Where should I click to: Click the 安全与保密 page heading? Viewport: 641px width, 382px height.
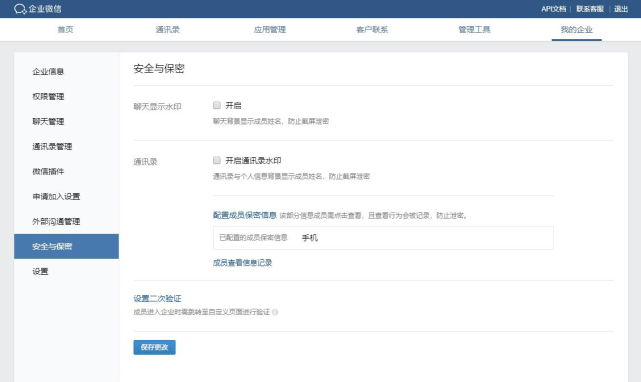pos(159,68)
